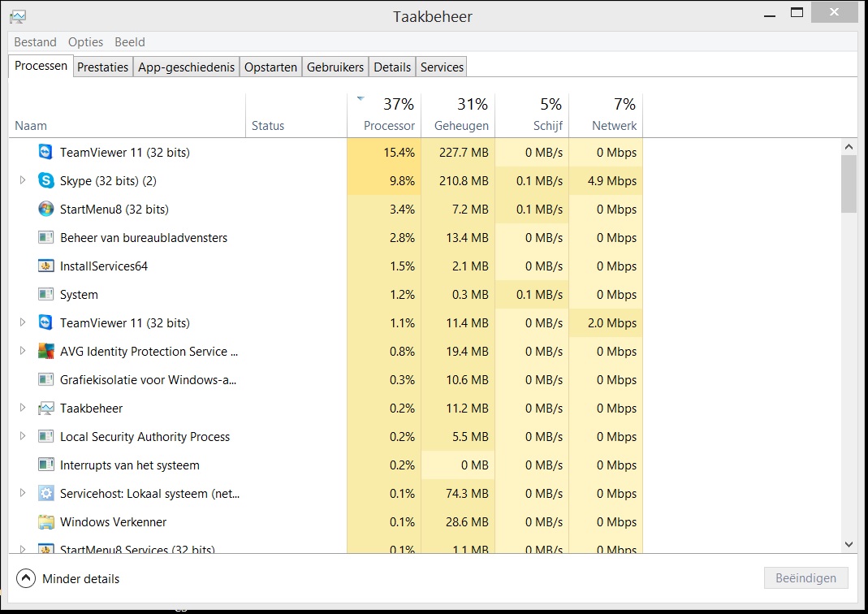The height and width of the screenshot is (614, 868).
Task: Open the Opties menu
Action: point(86,42)
